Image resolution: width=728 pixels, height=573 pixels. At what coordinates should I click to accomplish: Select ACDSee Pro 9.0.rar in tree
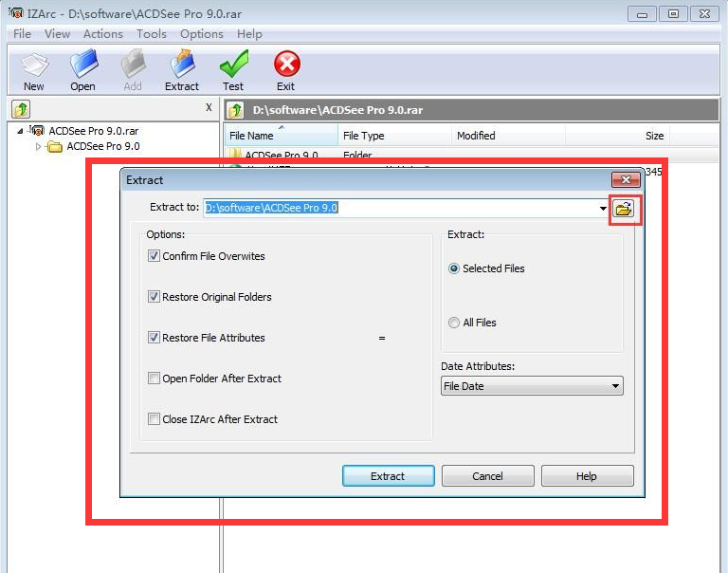click(x=93, y=131)
